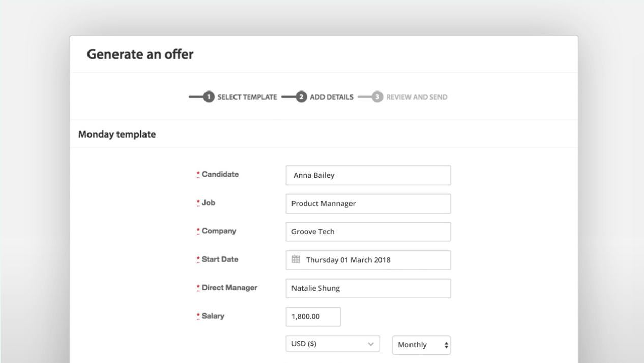Screen dimensions: 644x363
Task: Click the Start Date label
Action: (x=220, y=259)
